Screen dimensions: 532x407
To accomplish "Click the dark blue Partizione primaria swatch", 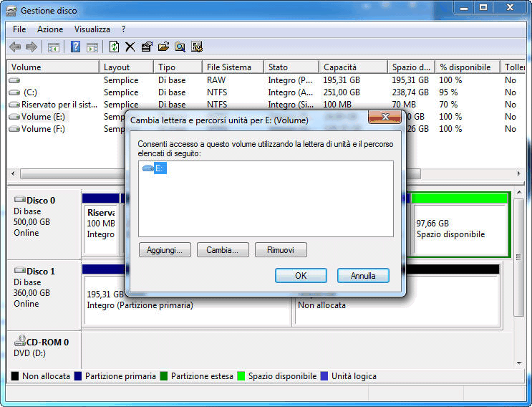I will tap(78, 376).
